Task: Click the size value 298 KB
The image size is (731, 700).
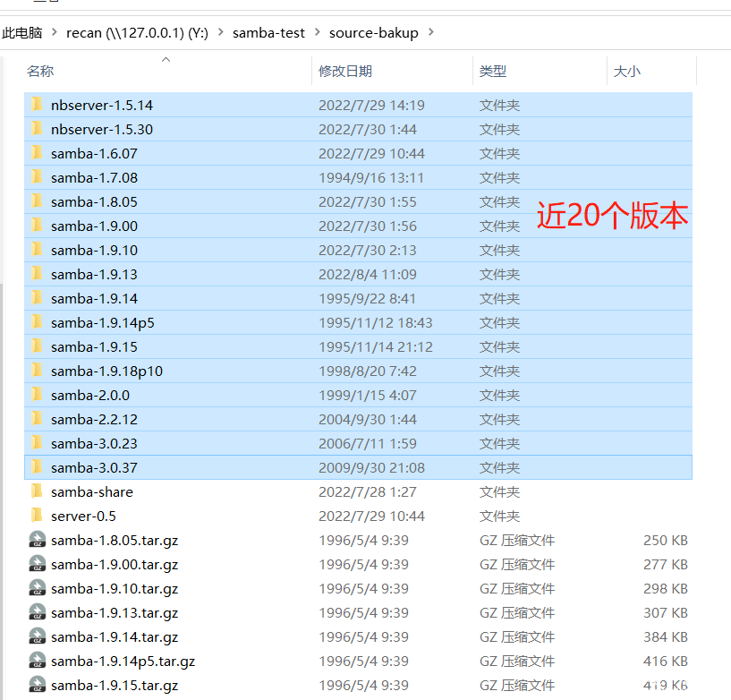Action: 666,588
